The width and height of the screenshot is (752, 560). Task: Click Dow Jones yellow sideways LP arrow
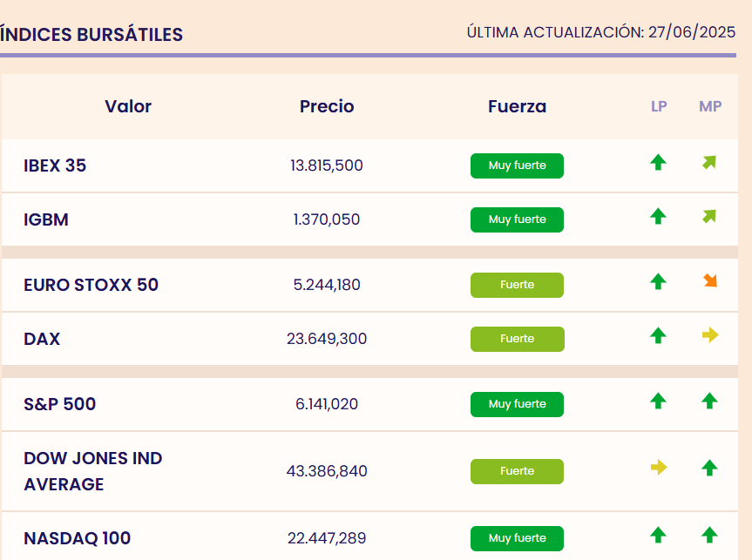(x=659, y=468)
